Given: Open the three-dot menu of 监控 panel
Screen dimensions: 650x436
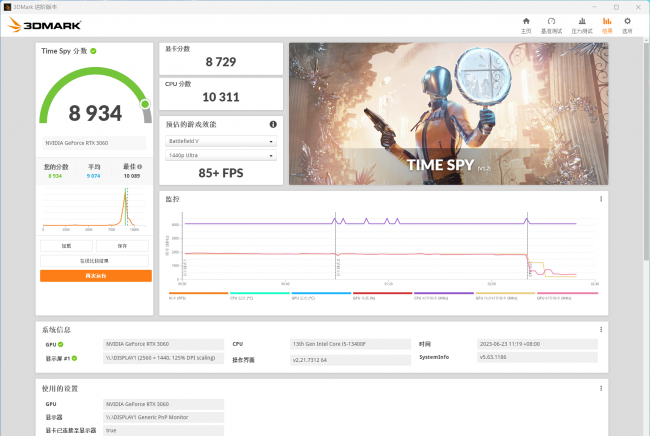Looking at the screenshot, I should [x=601, y=199].
